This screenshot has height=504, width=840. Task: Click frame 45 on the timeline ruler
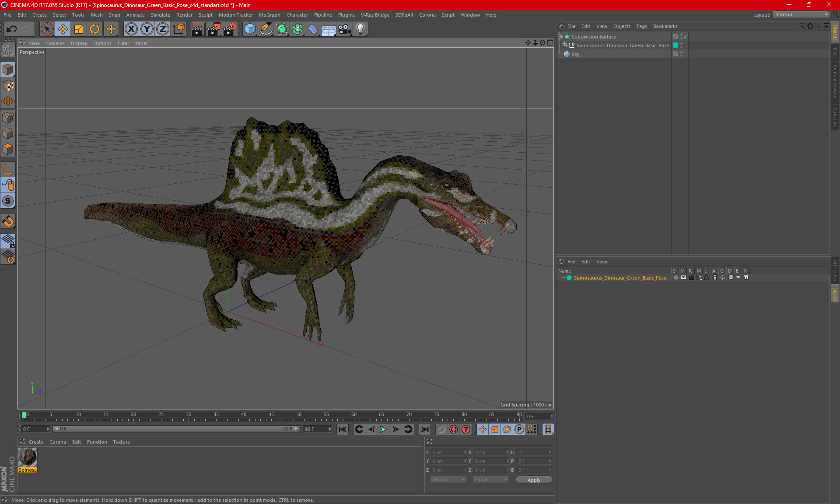(271, 415)
